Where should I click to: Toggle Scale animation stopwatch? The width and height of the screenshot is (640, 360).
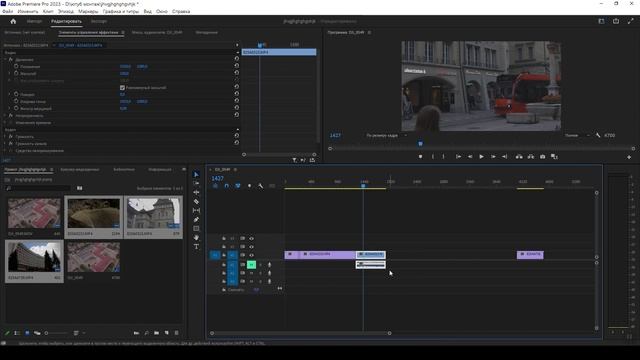click(x=16, y=73)
